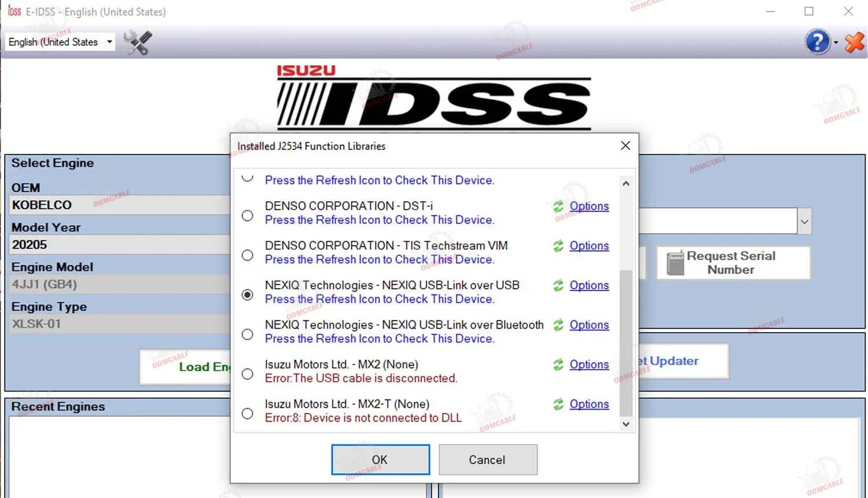
Task: Open Options for DENSO DST-i
Action: (589, 206)
